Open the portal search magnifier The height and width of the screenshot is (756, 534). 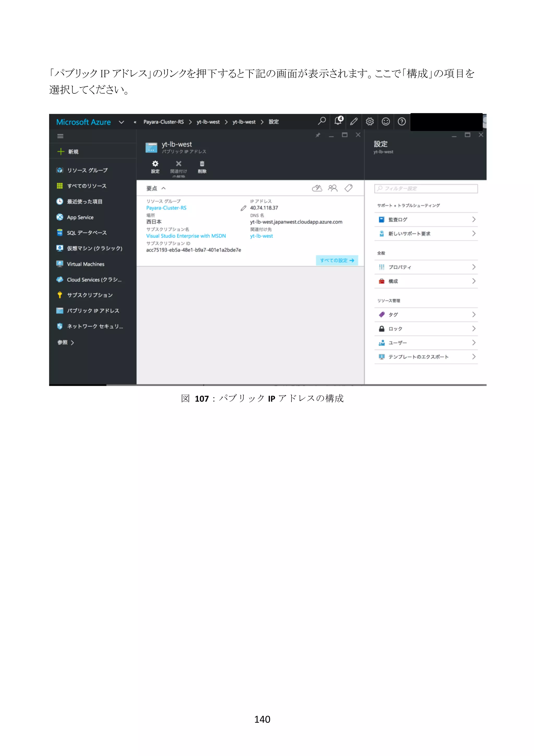[321, 121]
